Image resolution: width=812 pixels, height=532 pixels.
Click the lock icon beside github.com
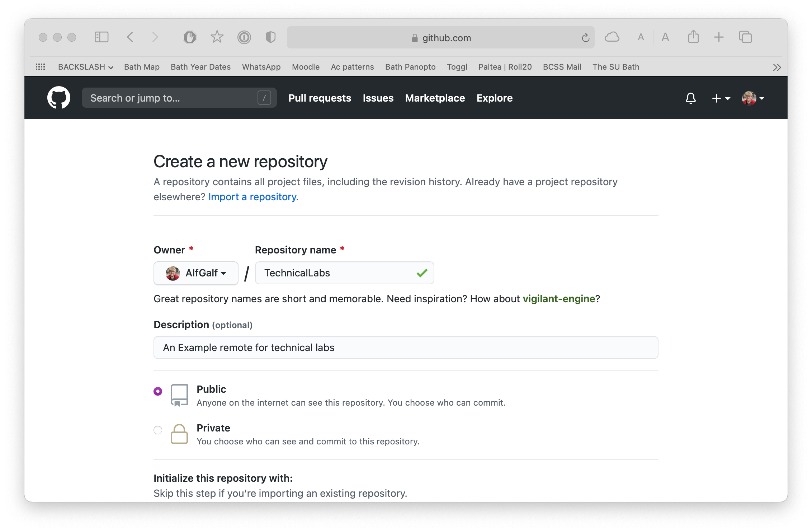tap(415, 38)
